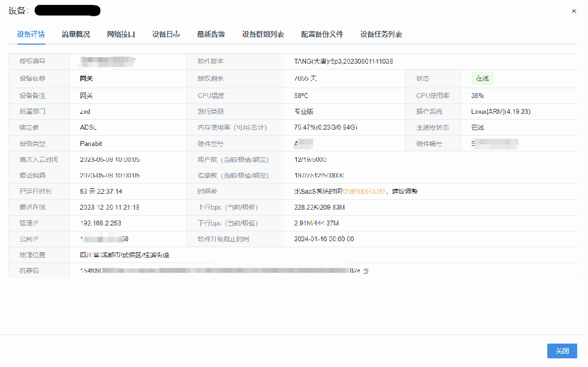588x367 pixels.
Task: Close the device dialog with the X
Action: pyautogui.click(x=574, y=10)
